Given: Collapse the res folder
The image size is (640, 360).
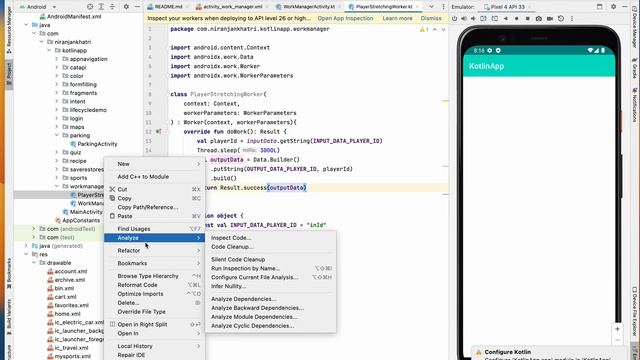Looking at the screenshot, I should point(27,254).
